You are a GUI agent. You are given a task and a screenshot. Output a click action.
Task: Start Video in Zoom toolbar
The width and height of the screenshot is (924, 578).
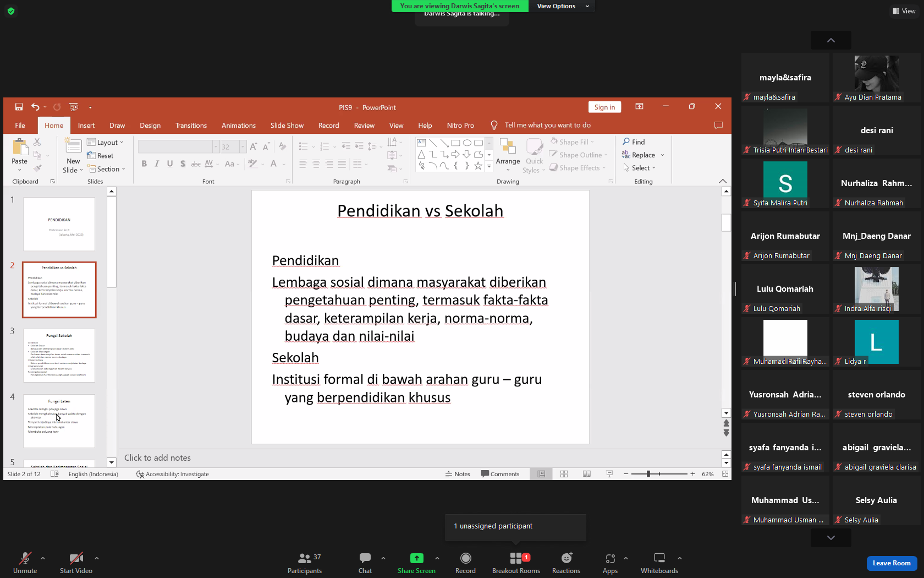(x=76, y=563)
